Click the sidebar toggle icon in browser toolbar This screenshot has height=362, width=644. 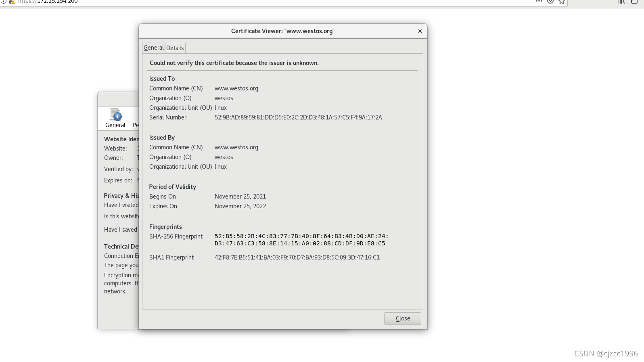pos(634,2)
